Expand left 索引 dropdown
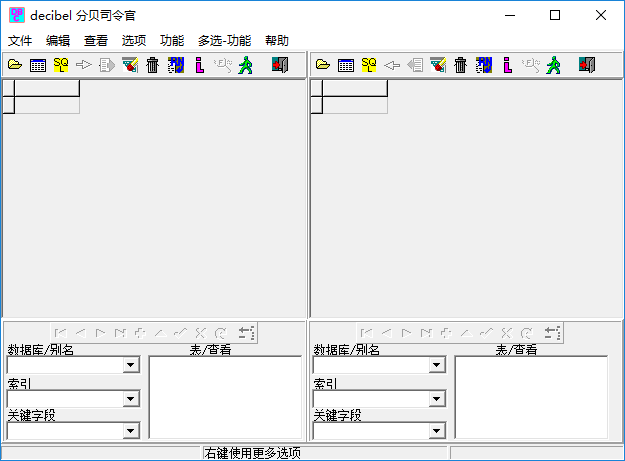The height and width of the screenshot is (461, 625). tap(131, 399)
